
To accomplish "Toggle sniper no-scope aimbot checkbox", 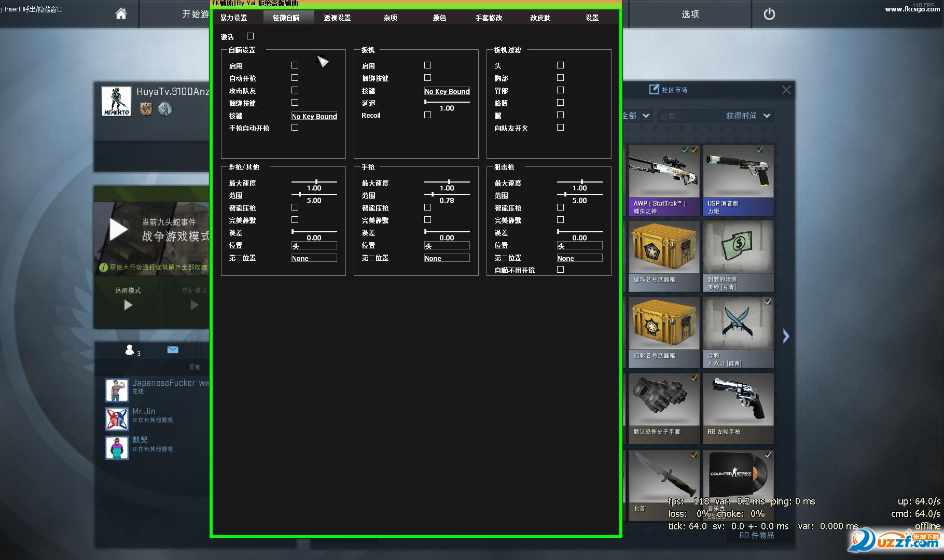I will tap(561, 270).
